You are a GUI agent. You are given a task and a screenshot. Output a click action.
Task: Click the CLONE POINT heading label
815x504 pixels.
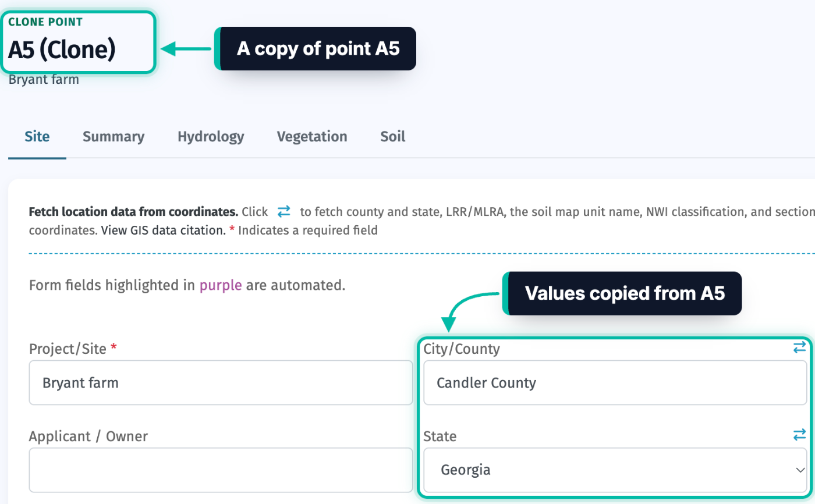pyautogui.click(x=45, y=22)
